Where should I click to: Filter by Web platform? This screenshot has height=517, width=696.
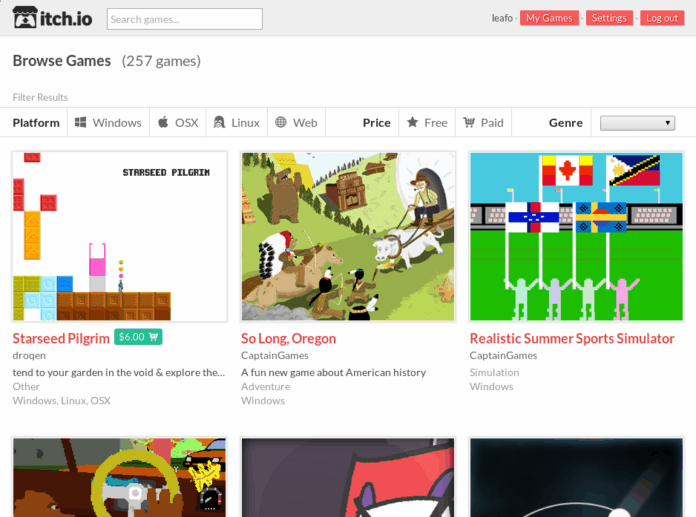pos(297,122)
